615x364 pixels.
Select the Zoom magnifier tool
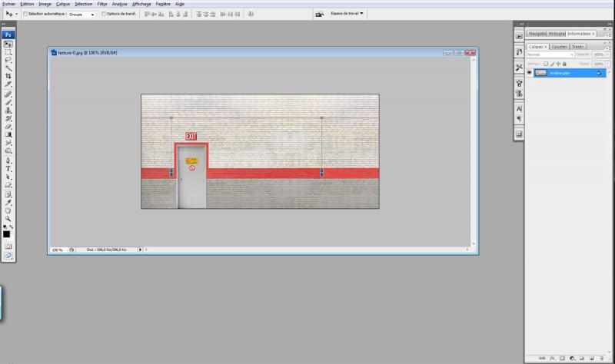pyautogui.click(x=8, y=218)
